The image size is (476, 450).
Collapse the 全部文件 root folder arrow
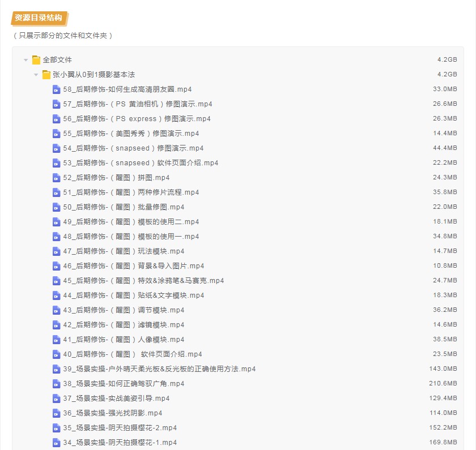point(26,60)
